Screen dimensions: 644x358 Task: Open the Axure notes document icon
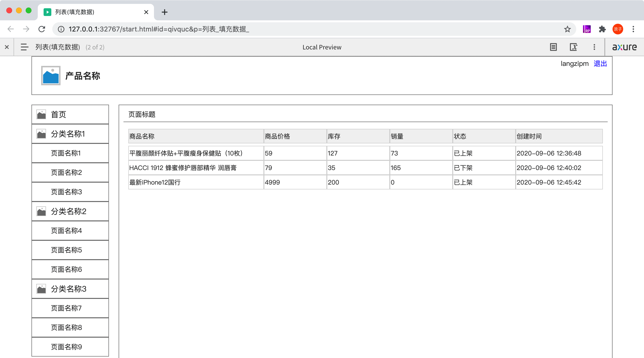553,47
